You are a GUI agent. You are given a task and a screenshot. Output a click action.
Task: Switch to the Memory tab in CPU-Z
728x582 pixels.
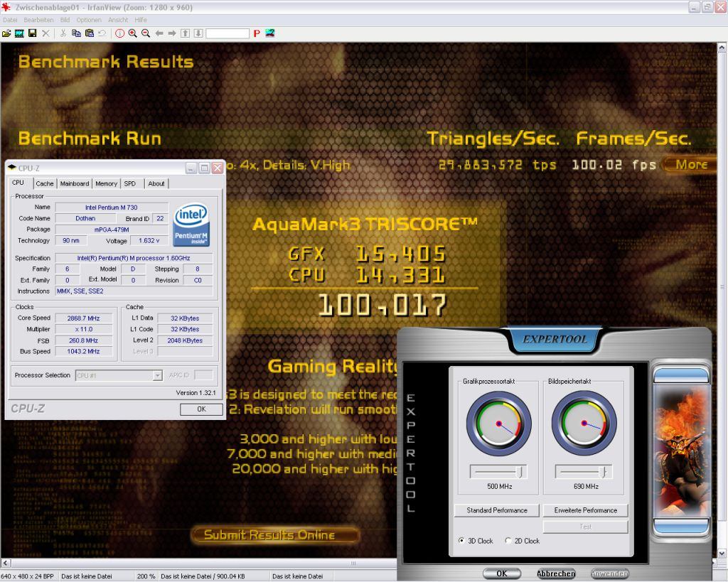107,184
